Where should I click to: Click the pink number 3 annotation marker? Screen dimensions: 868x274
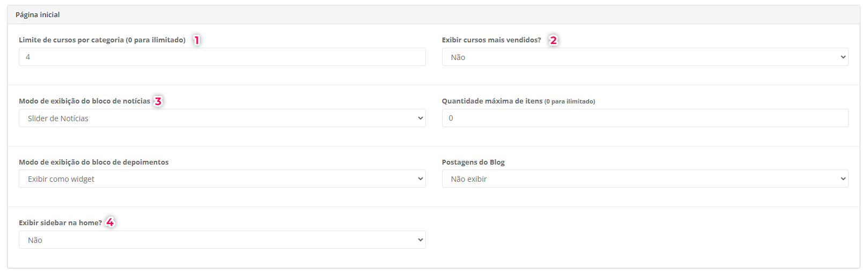pos(158,101)
